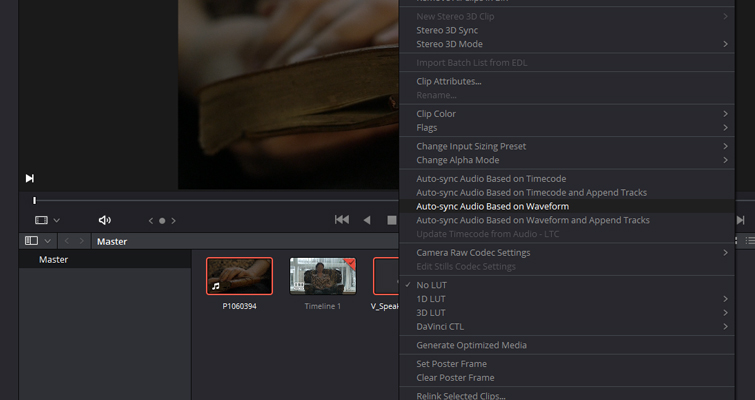Jump to first frame transport button
Screen dimensions: 755x400
click(x=341, y=220)
